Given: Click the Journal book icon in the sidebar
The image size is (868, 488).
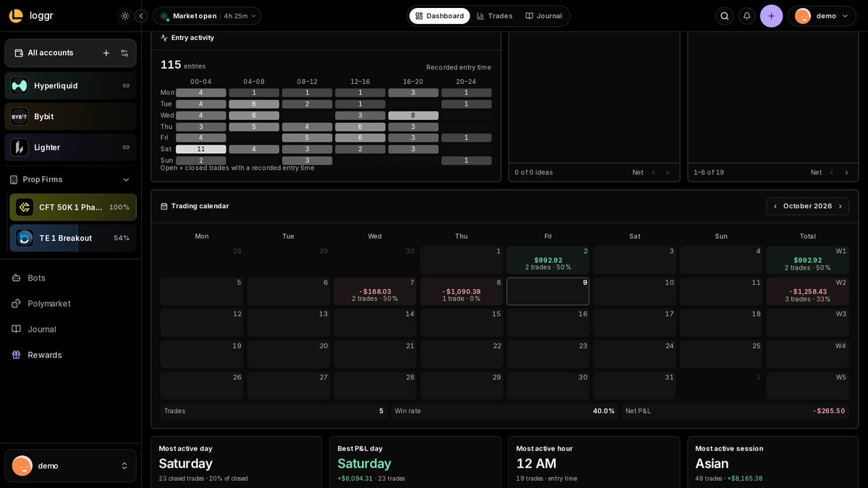Looking at the screenshot, I should (x=16, y=329).
